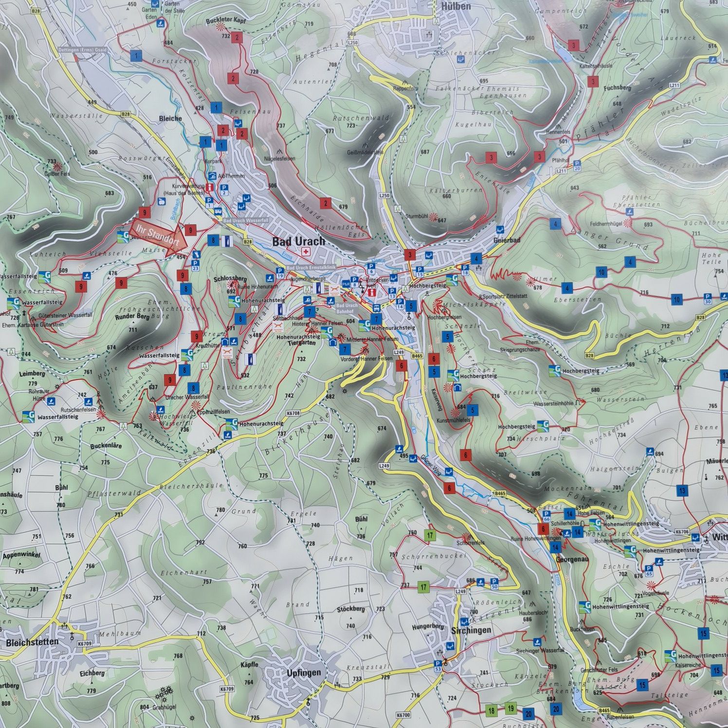This screenshot has height=728, width=728.
Task: Click the Bad Urach Bahnhof station label
Action: 347,309
